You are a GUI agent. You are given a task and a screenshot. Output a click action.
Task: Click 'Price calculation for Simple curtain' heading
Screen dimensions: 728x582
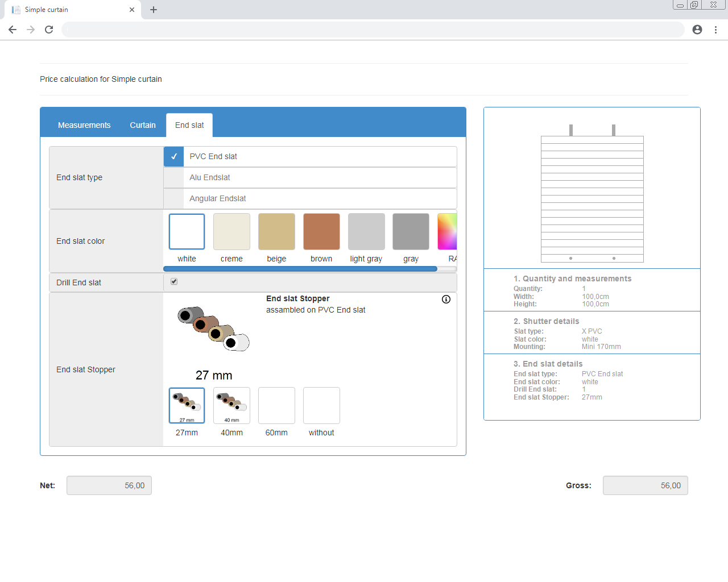click(101, 79)
